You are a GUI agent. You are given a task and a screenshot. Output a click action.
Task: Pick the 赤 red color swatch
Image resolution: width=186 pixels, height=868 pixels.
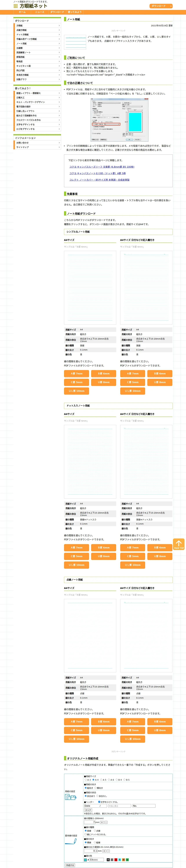tap(116, 860)
